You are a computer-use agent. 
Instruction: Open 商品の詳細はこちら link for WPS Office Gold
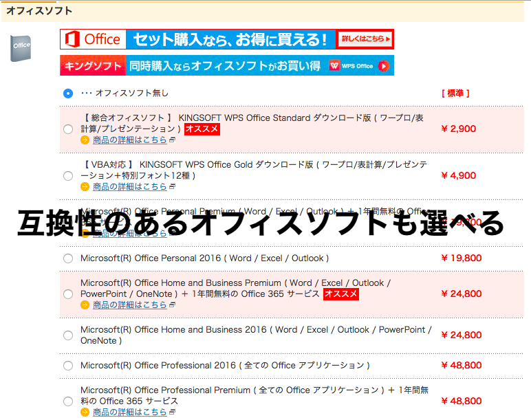tap(129, 187)
